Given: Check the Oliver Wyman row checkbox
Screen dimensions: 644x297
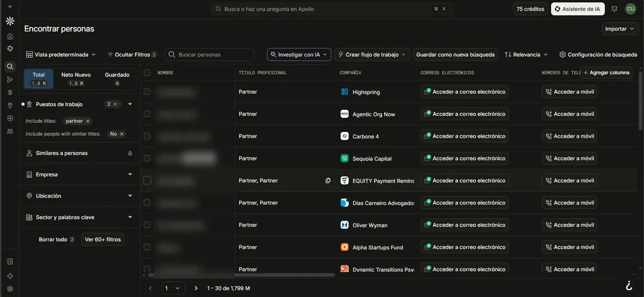Looking at the screenshot, I should 147,225.
